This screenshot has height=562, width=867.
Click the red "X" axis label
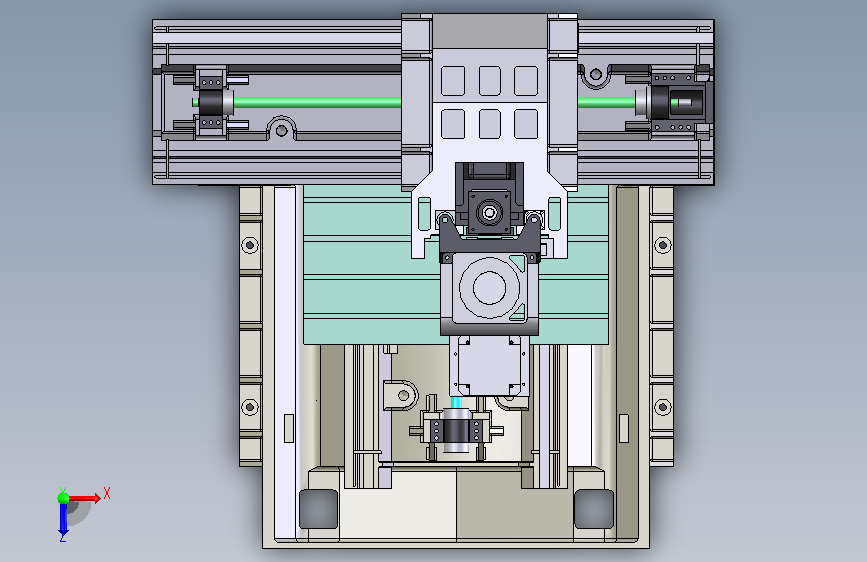(x=107, y=493)
